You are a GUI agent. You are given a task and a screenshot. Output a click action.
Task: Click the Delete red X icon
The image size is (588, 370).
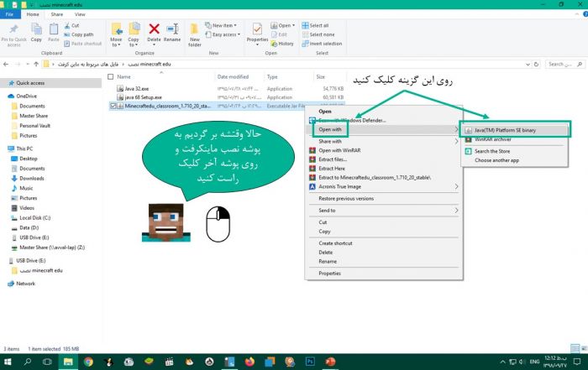[x=154, y=33]
